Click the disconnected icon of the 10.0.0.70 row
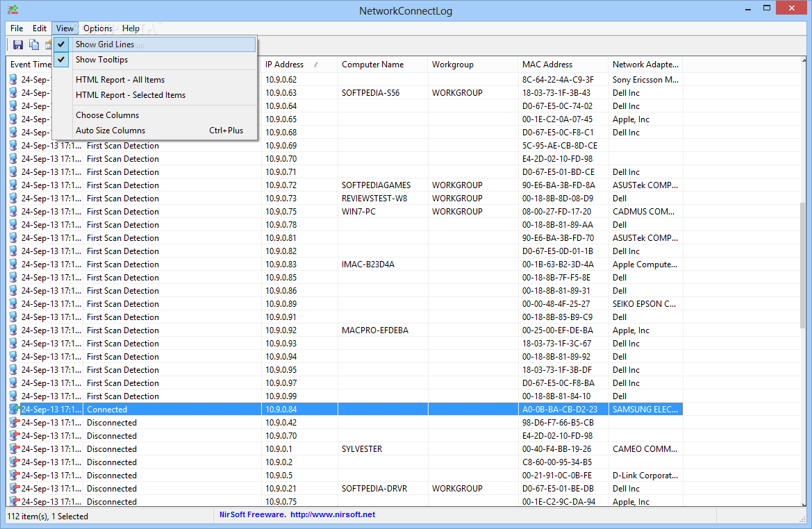Image resolution: width=812 pixels, height=529 pixels. (14, 436)
